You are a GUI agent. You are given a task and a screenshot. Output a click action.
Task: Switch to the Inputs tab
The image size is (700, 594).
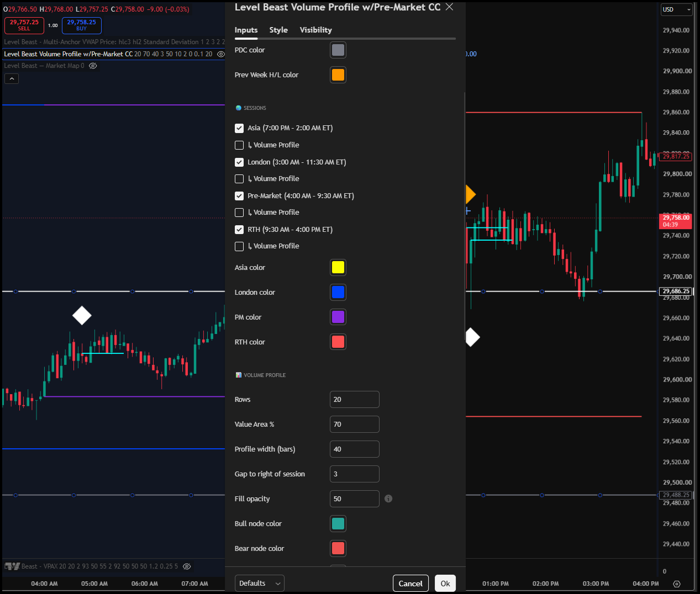(246, 30)
